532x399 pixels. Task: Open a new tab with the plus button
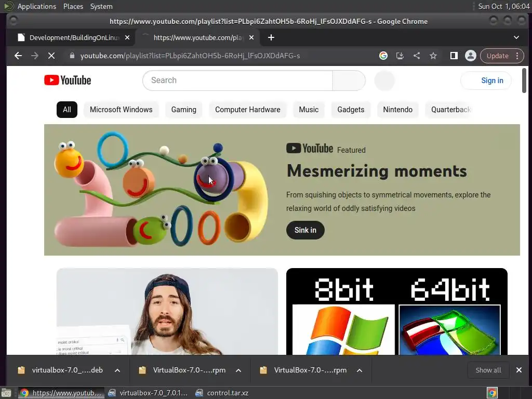click(x=271, y=37)
